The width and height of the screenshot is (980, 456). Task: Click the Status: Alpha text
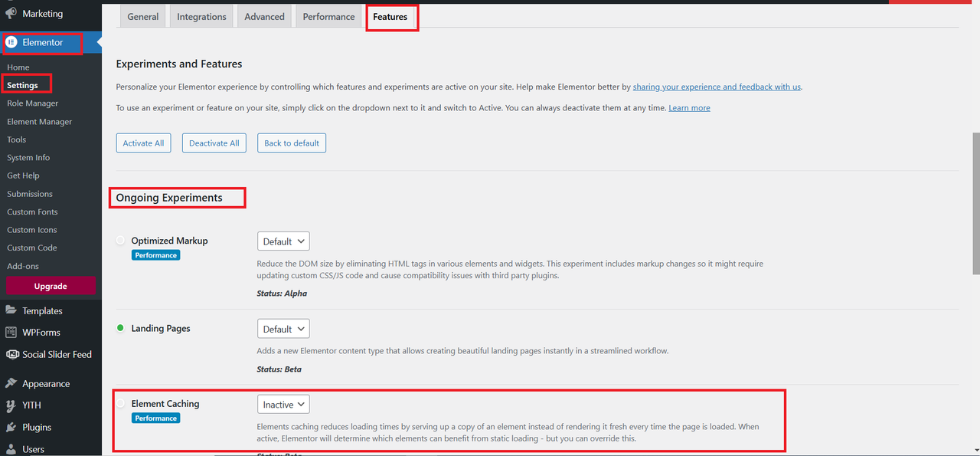click(282, 294)
